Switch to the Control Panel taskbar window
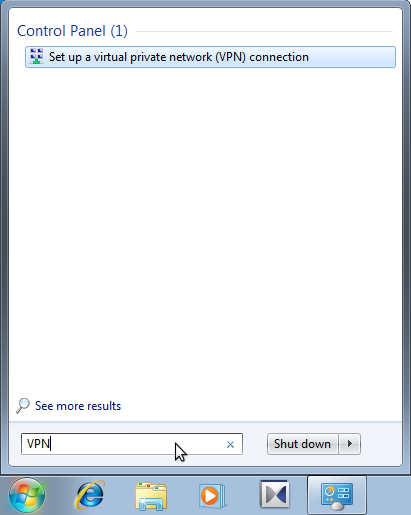411x515 pixels. tap(337, 496)
